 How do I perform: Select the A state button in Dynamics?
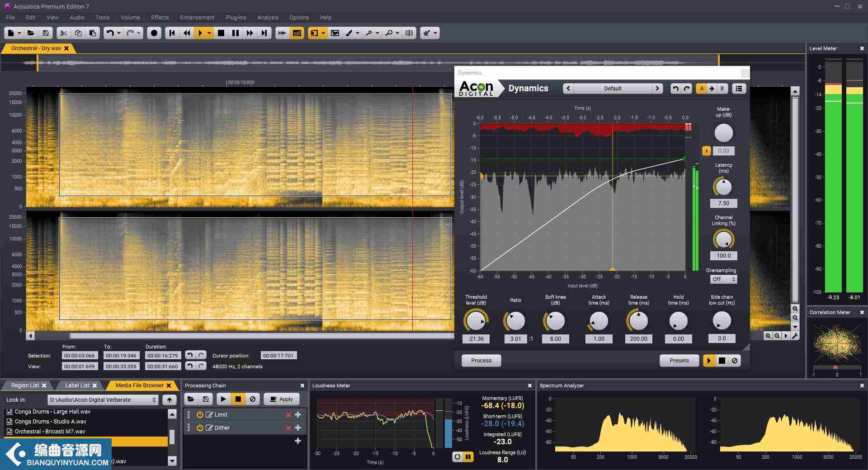[x=702, y=89]
